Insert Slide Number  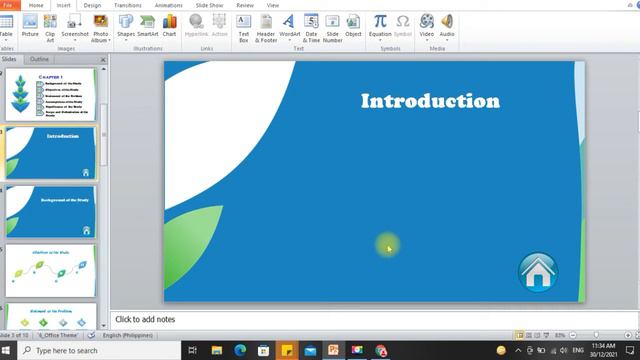click(332, 28)
